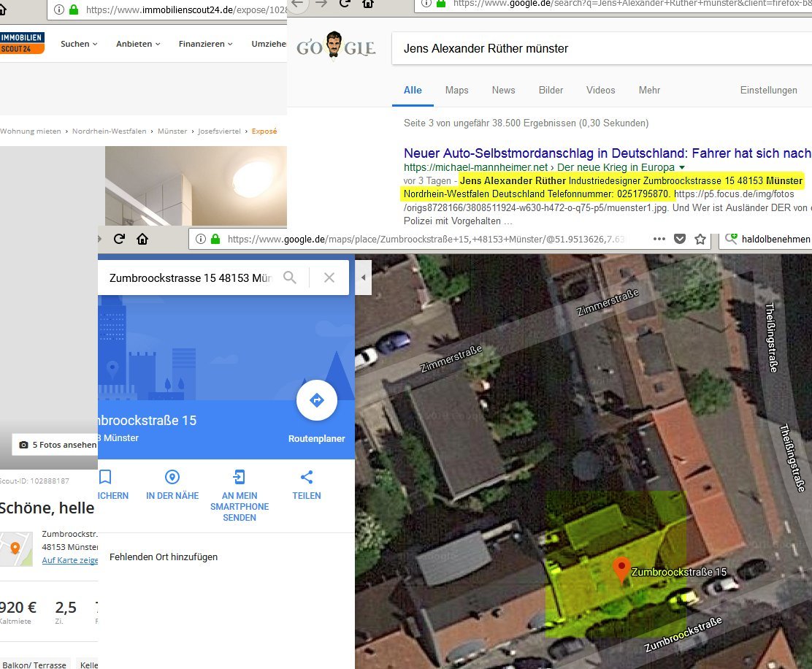Image resolution: width=812 pixels, height=669 pixels.
Task: Click the Pocket save icon in the address bar
Action: [x=680, y=239]
